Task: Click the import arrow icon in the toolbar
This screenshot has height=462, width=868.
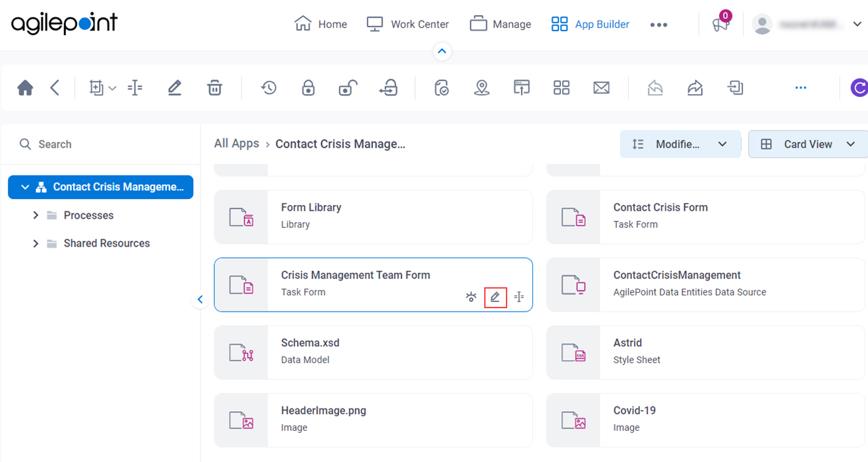Action: pos(735,87)
